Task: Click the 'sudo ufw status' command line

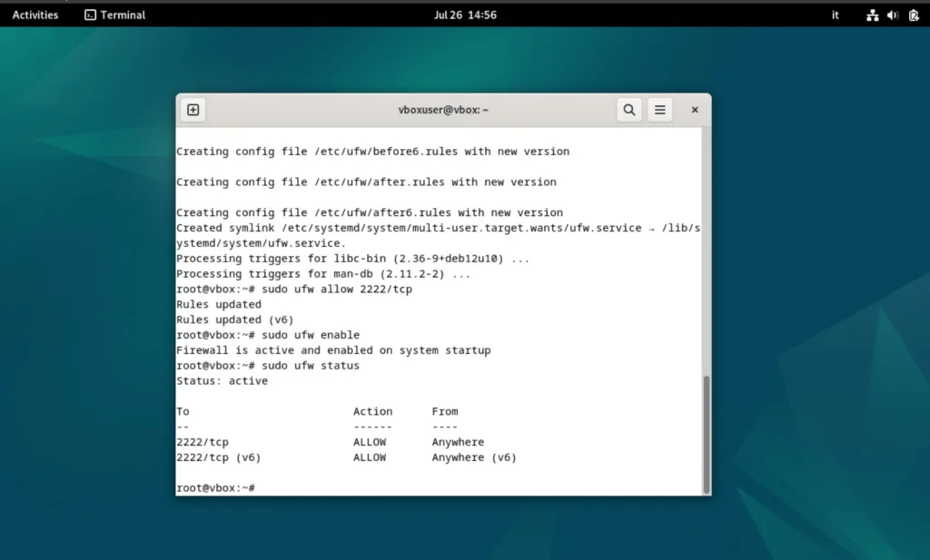Action: point(268,366)
